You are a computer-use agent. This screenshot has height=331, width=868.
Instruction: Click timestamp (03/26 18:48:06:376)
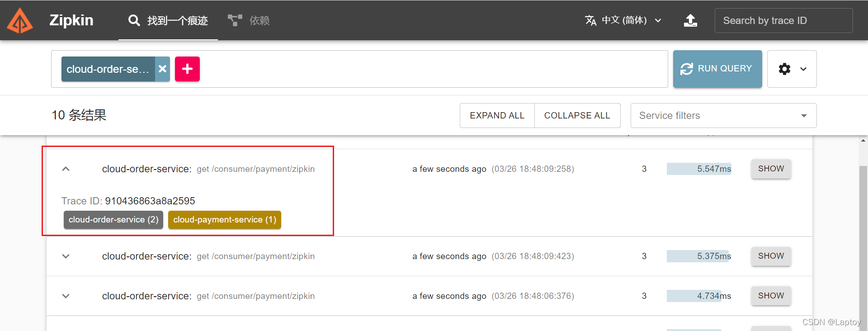pyautogui.click(x=533, y=296)
